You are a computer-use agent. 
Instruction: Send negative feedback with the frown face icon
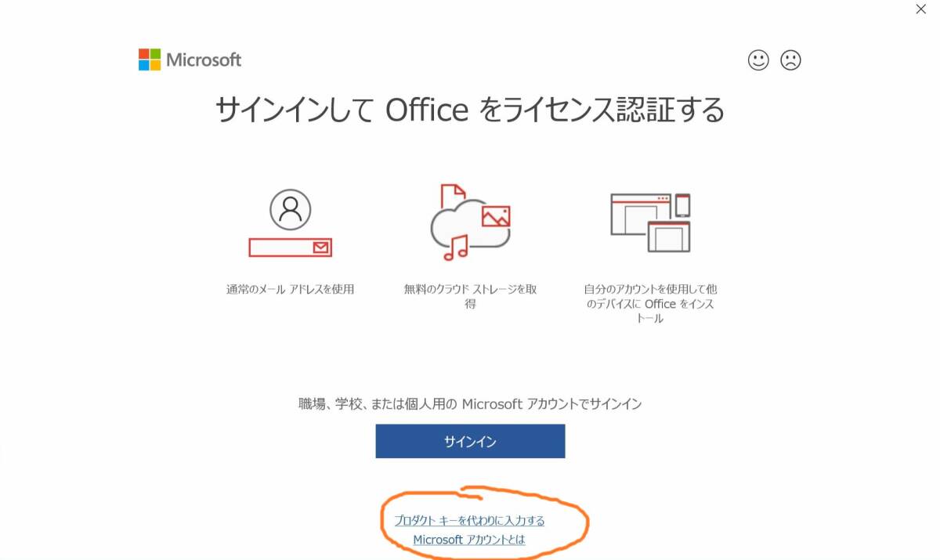point(791,60)
